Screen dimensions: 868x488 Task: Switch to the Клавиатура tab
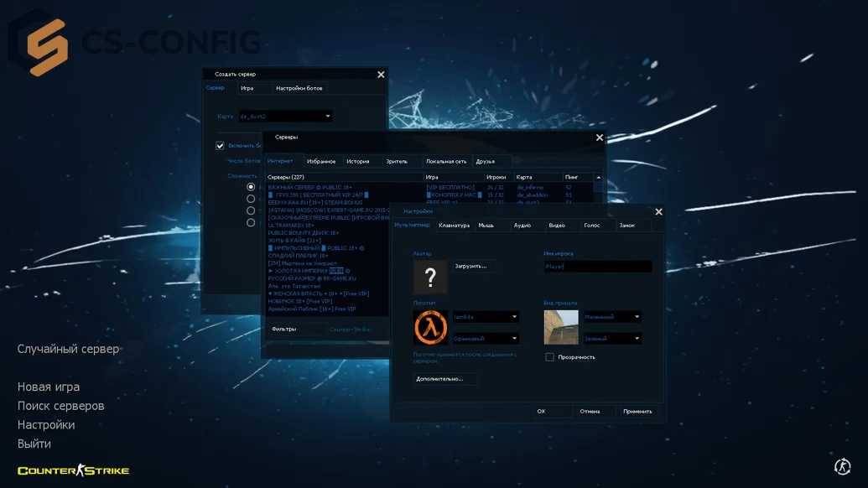(454, 226)
